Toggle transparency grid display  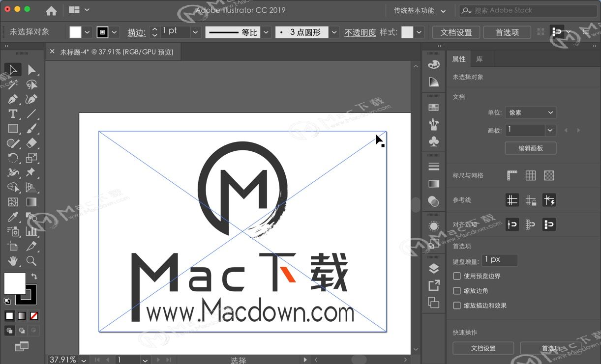[x=549, y=175]
